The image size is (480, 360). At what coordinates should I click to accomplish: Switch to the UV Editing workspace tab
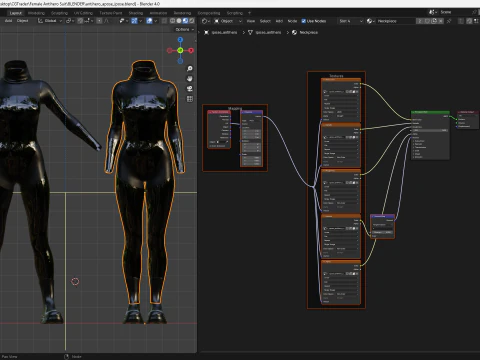click(83, 13)
